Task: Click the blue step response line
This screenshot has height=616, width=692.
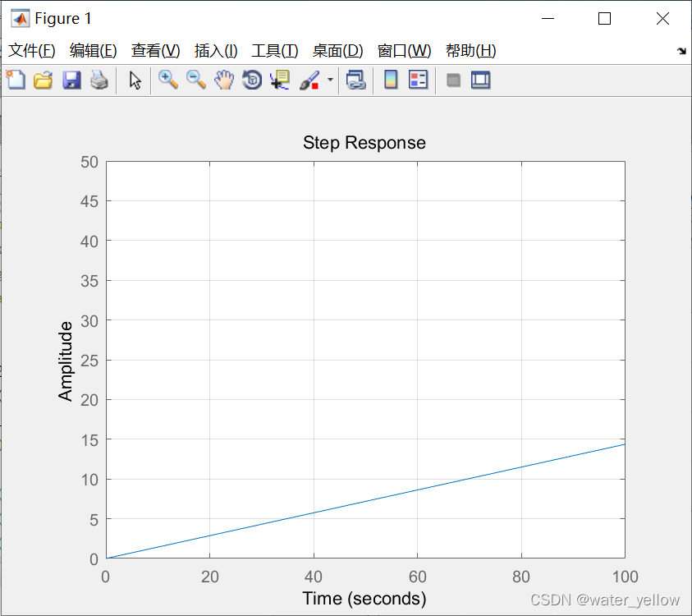Action: (365, 502)
